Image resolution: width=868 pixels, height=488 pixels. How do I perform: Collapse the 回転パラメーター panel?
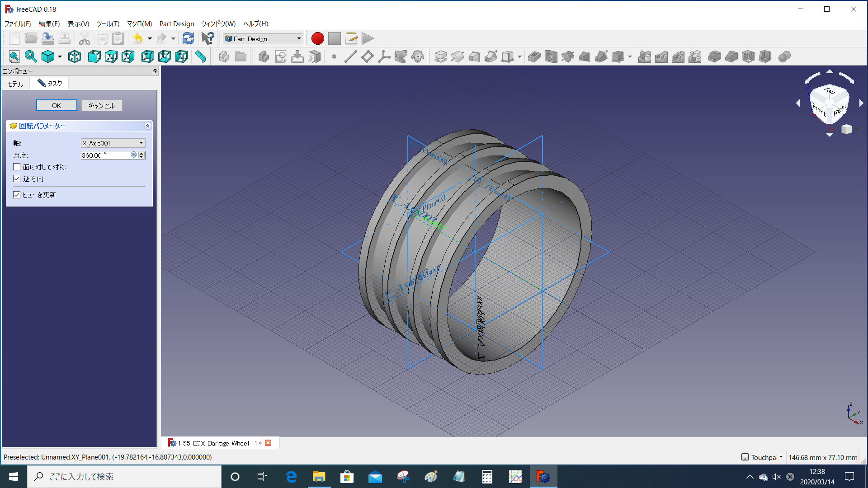pos(147,126)
